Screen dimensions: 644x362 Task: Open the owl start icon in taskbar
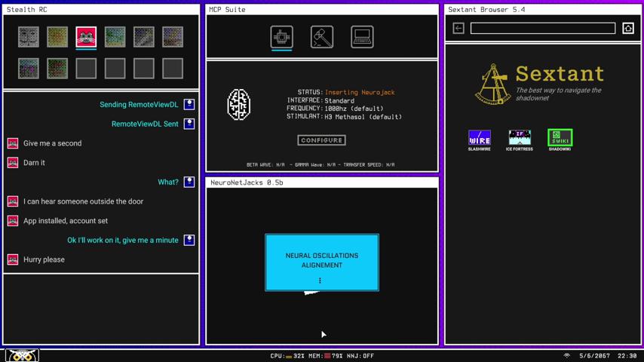tap(22, 356)
